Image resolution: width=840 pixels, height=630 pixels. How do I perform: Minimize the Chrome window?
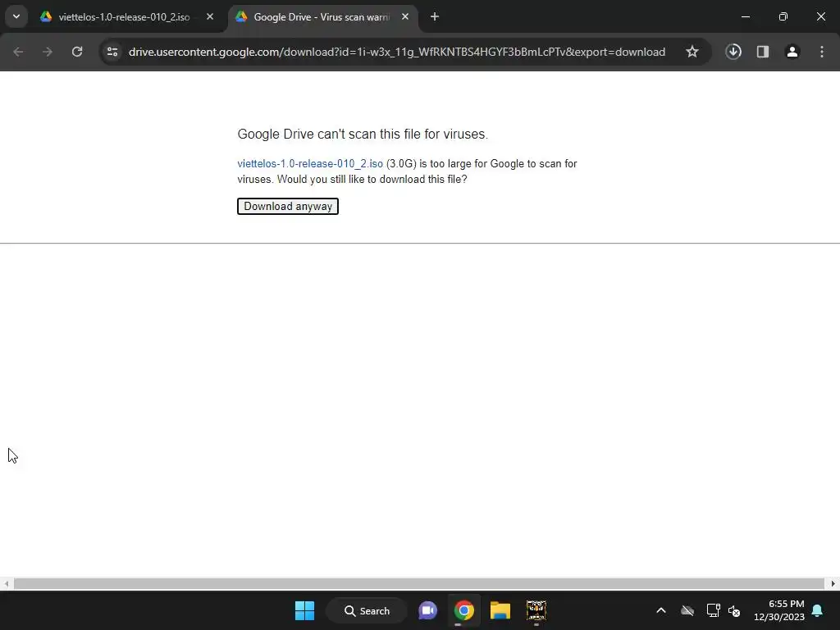(x=745, y=16)
